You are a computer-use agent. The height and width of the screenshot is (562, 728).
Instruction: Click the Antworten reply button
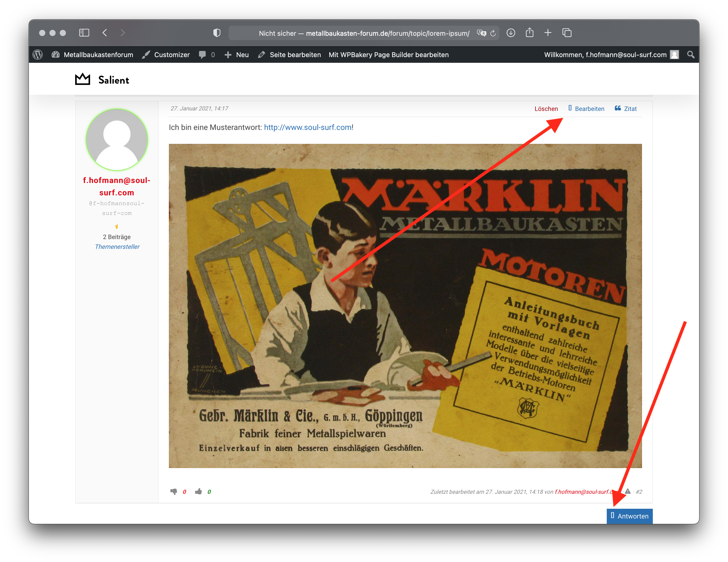click(x=629, y=516)
